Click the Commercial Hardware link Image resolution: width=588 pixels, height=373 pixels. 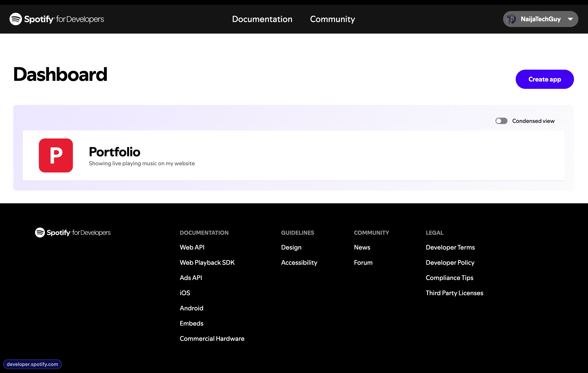coord(212,339)
